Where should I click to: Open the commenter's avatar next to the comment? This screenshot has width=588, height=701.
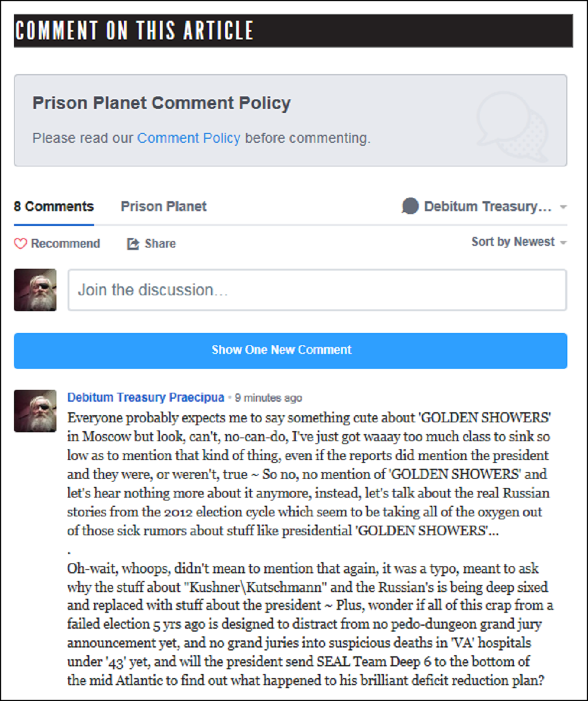[x=35, y=410]
